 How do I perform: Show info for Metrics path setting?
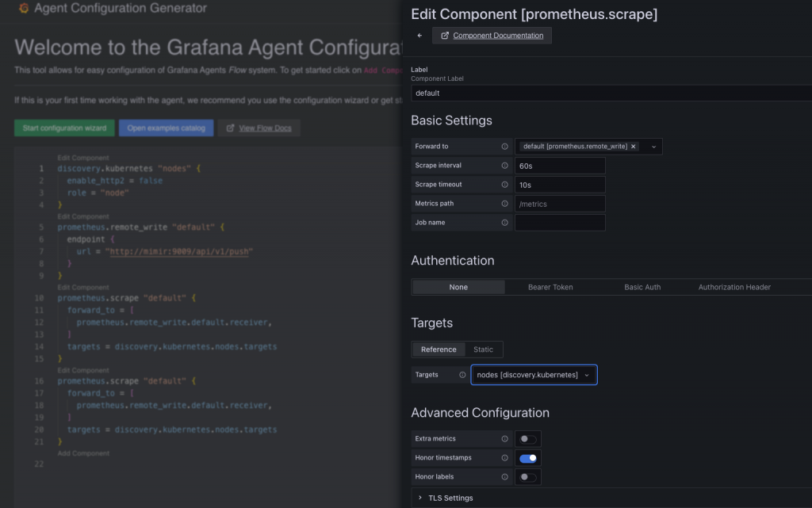pyautogui.click(x=504, y=204)
